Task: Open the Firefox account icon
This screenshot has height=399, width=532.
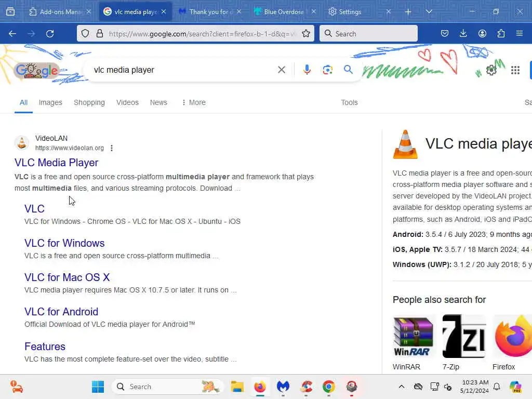Action: pos(482,34)
